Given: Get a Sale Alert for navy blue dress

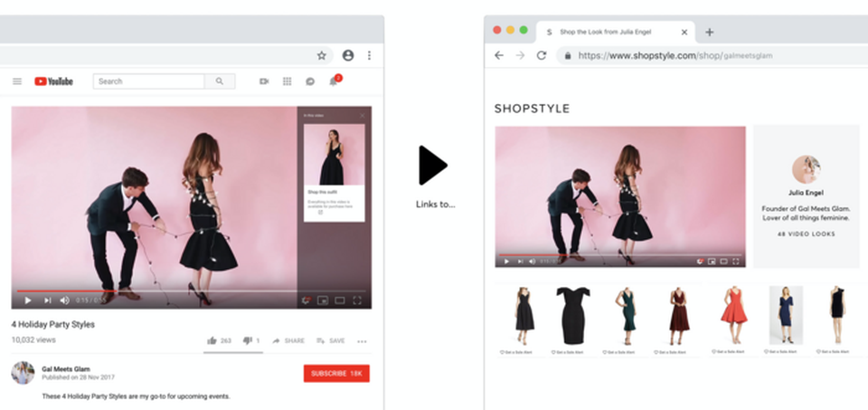Looking at the screenshot, I should click(x=780, y=351).
